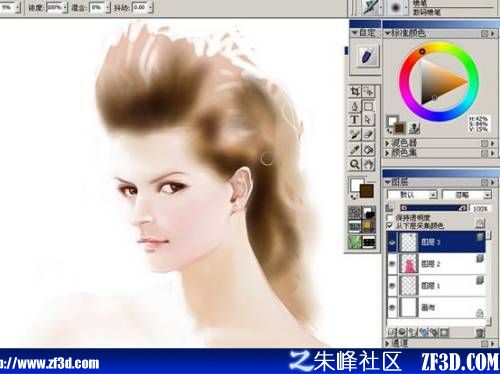The image size is (500, 374).
Task: Select the Eraser tool
Action: pyautogui.click(x=368, y=134)
